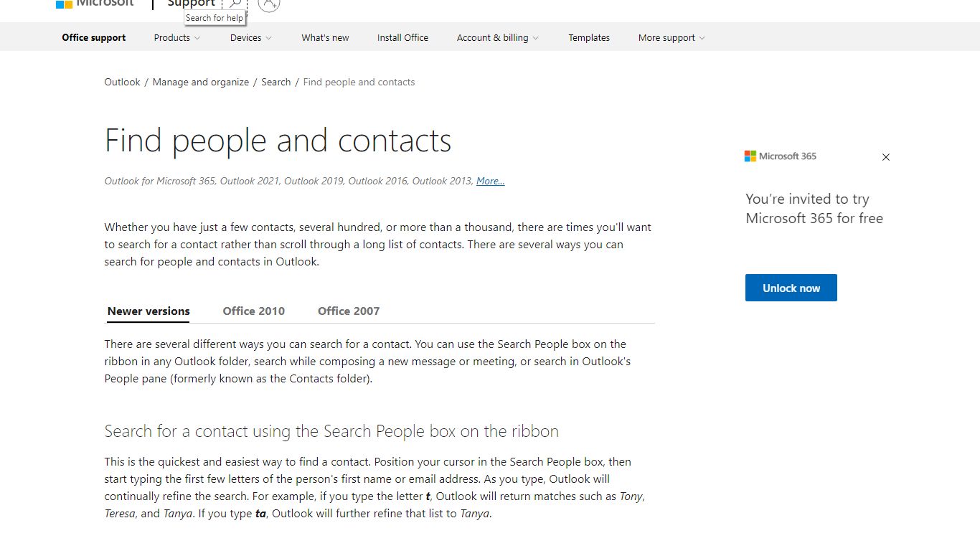Expand the More support dropdown
980x551 pixels.
point(672,38)
